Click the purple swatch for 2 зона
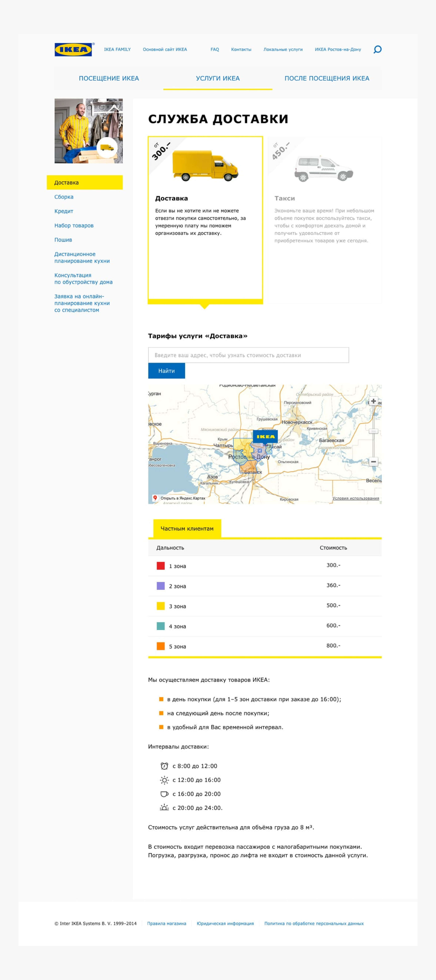The height and width of the screenshot is (980, 436). pyautogui.click(x=161, y=586)
